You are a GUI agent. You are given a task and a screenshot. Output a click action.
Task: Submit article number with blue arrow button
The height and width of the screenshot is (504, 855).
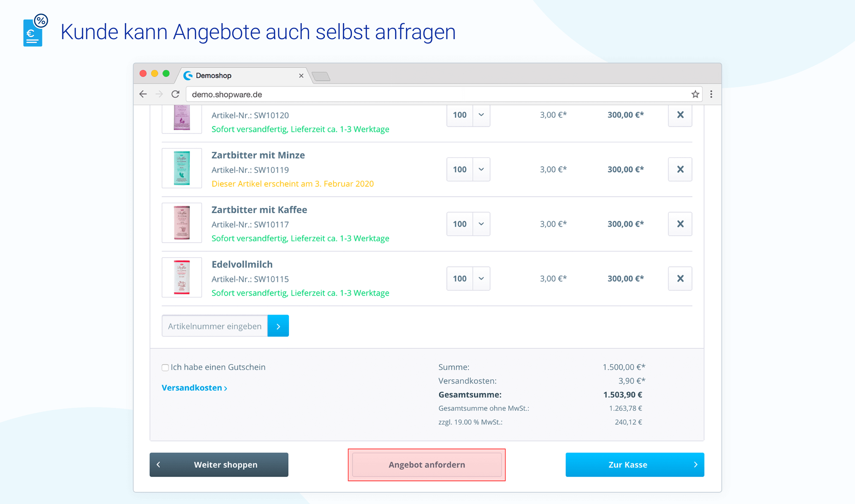[278, 326]
